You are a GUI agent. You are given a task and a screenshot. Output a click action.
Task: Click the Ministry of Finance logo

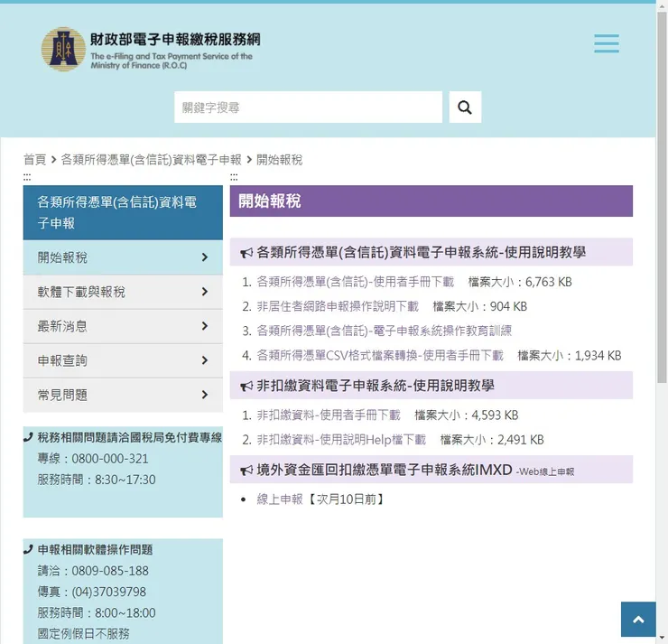click(63, 49)
